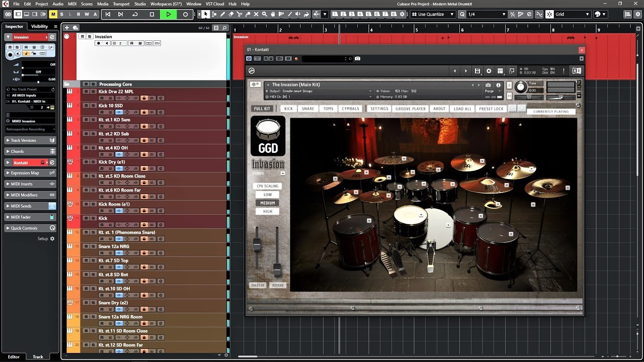The width and height of the screenshot is (644, 362).
Task: Select the Erase tool in toolbar
Action: click(x=231, y=14)
